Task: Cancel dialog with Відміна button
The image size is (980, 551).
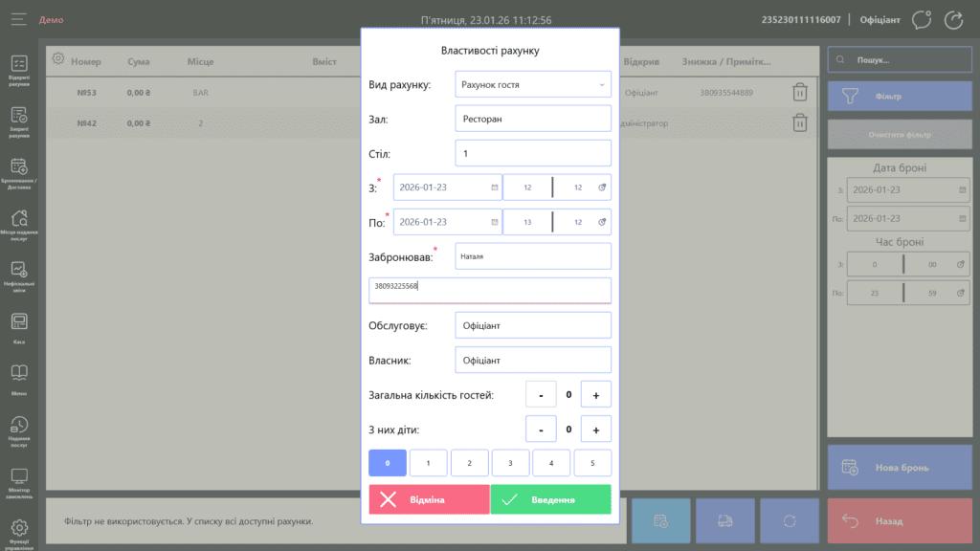Action: click(429, 499)
